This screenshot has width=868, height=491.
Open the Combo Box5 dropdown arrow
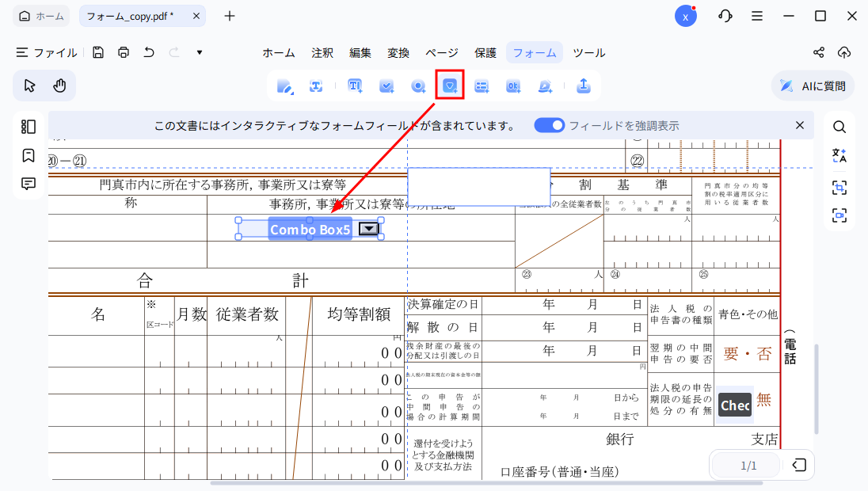[x=367, y=229]
